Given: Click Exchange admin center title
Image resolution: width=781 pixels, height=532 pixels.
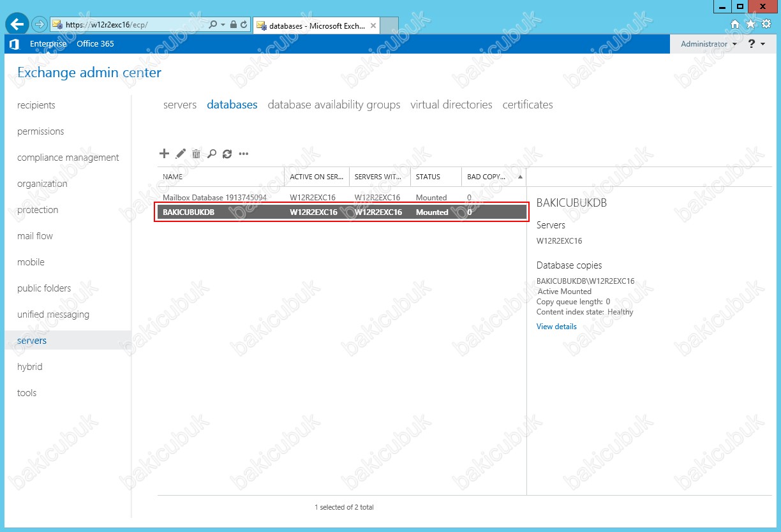Looking at the screenshot, I should pos(89,73).
